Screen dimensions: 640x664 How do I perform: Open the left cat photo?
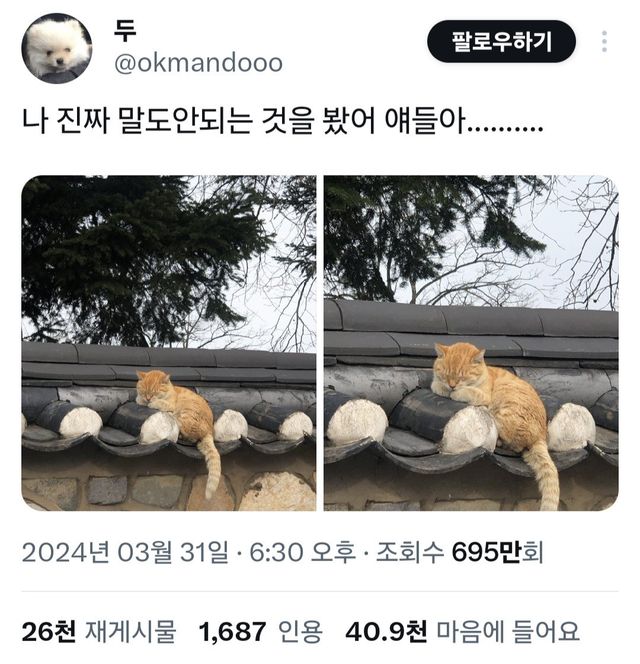(x=169, y=343)
